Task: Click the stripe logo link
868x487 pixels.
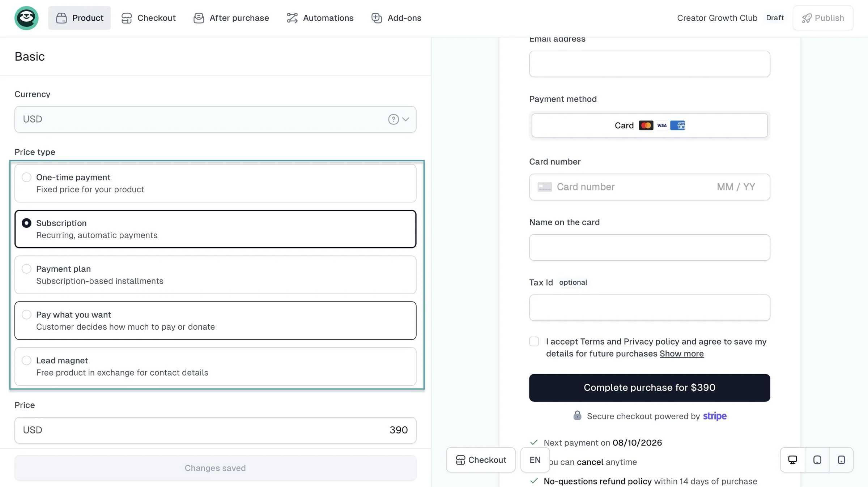Action: [x=715, y=416]
